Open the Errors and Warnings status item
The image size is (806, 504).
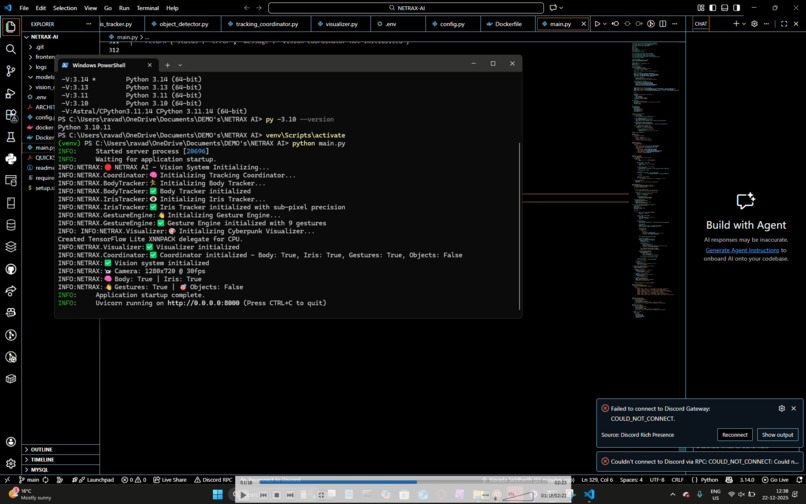pos(133,479)
